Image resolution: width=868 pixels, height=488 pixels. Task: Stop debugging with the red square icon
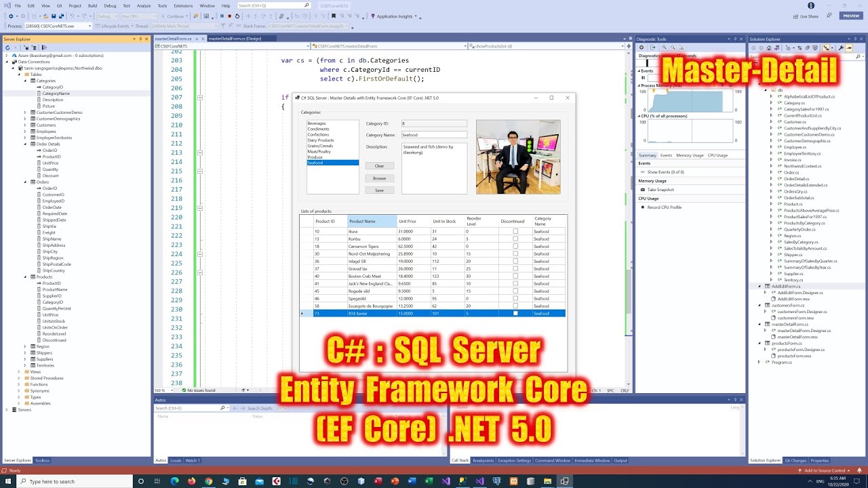tap(229, 16)
